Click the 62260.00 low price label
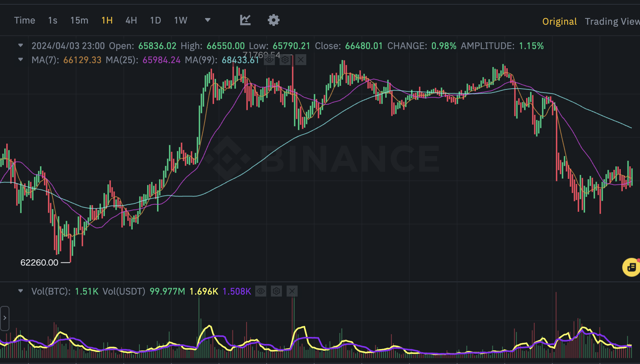This screenshot has width=640, height=364. point(39,262)
